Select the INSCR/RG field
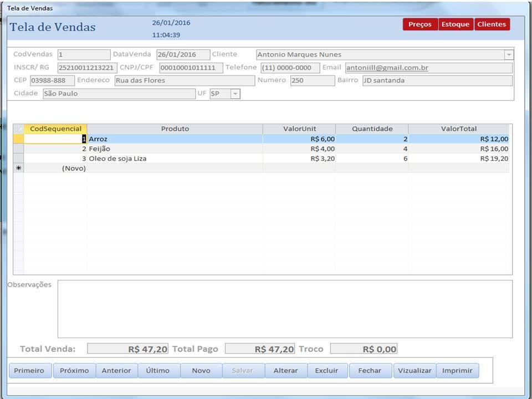The image size is (532, 399). click(87, 68)
